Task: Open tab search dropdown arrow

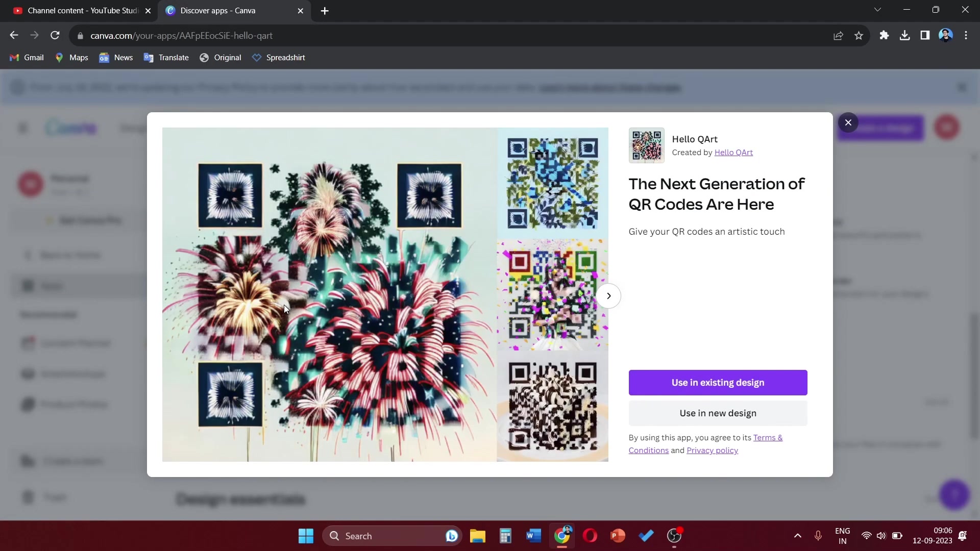Action: coord(877,10)
